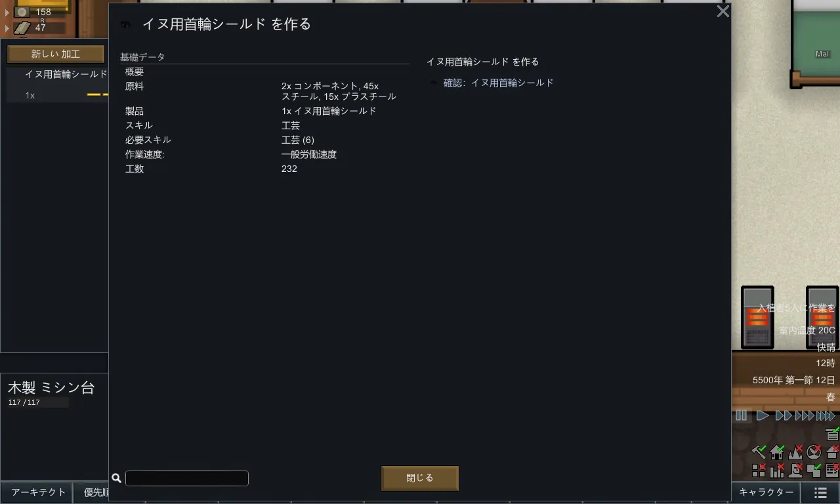Viewport: 840px width, 504px height.
Task: Open the main menu list icon
Action: tap(820, 492)
